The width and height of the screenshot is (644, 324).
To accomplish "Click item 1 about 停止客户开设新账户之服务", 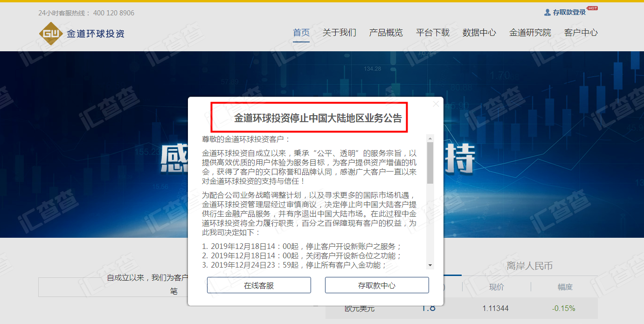I will coord(302,247).
